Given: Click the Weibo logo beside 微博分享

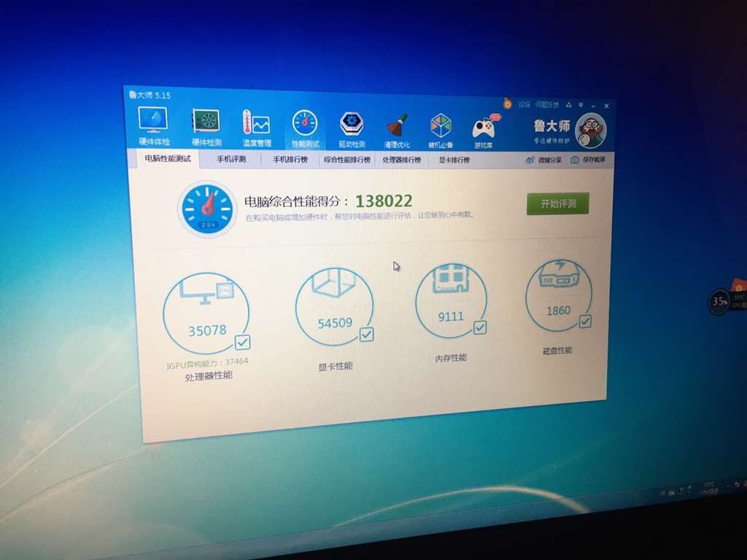Looking at the screenshot, I should click(530, 160).
